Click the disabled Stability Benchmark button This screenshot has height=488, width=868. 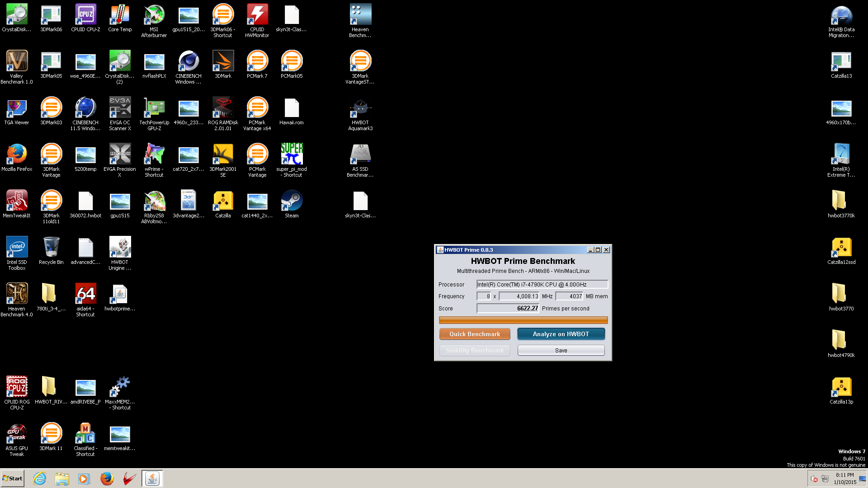coord(475,350)
